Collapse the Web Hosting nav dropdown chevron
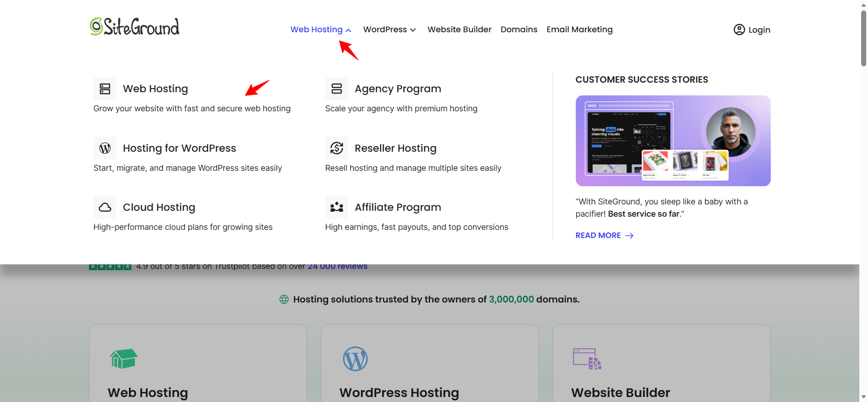 [349, 30]
